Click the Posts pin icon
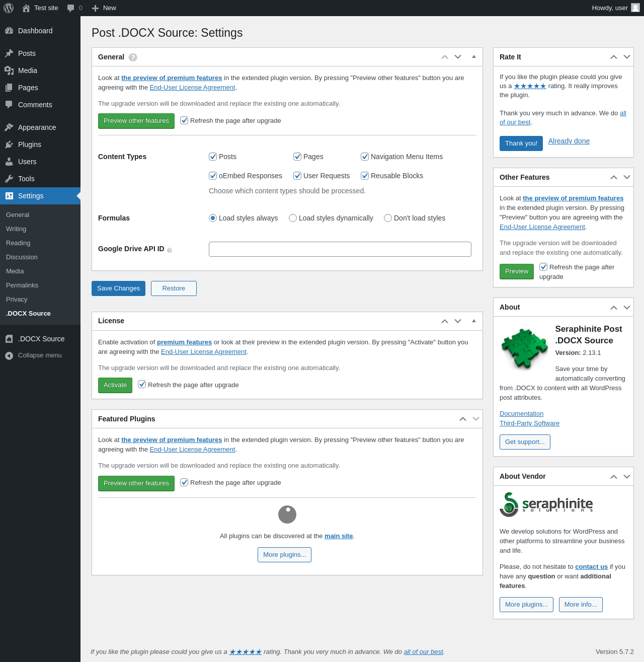Screen dimensions: 644x662 tap(9, 53)
